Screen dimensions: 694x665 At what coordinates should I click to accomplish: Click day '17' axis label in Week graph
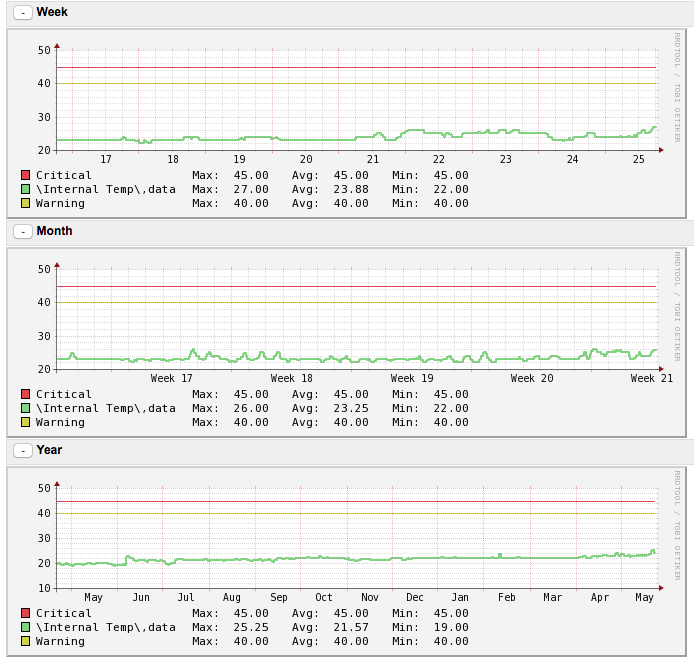coord(106,159)
